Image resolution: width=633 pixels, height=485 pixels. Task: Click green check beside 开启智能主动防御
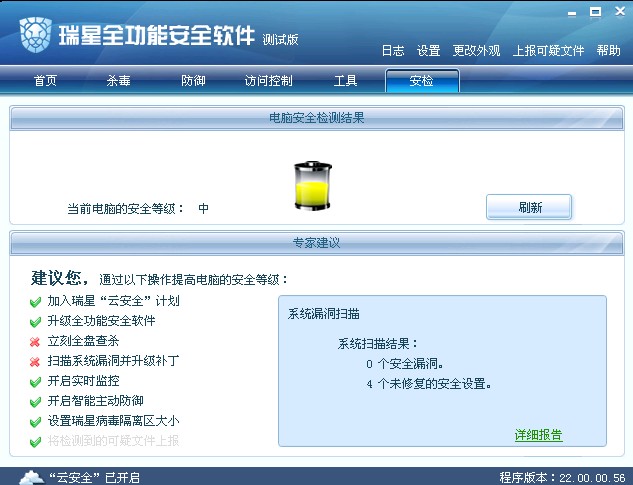click(36, 402)
